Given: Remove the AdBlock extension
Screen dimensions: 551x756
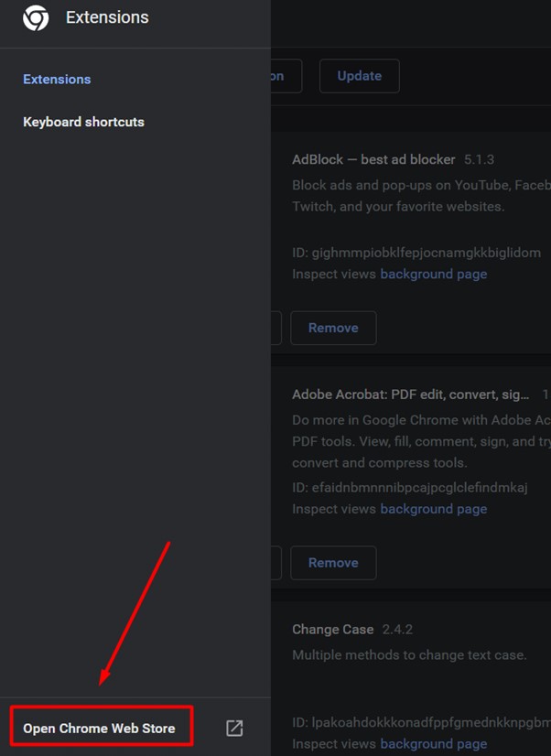Looking at the screenshot, I should tap(333, 328).
